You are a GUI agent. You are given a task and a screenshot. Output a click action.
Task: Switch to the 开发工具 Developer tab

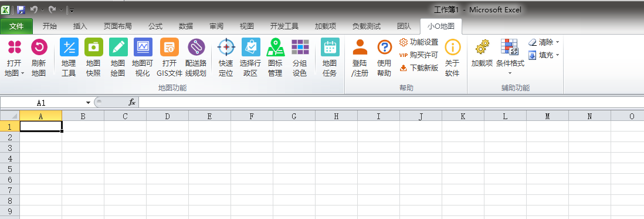[x=284, y=26]
